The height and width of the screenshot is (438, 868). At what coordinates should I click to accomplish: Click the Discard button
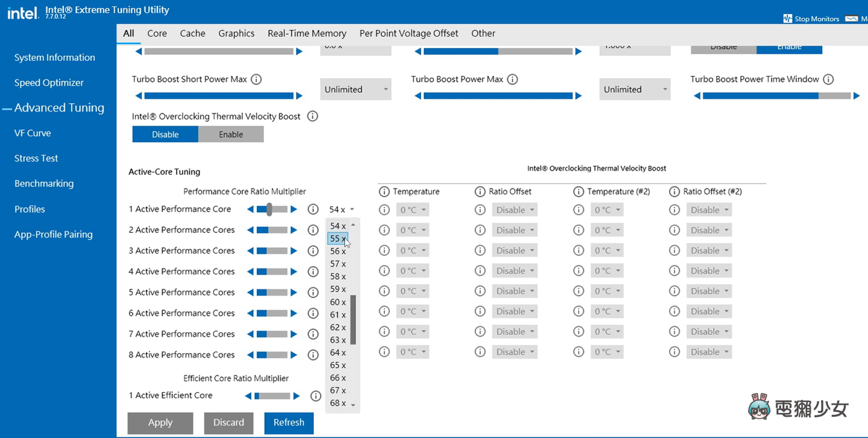pyautogui.click(x=228, y=423)
